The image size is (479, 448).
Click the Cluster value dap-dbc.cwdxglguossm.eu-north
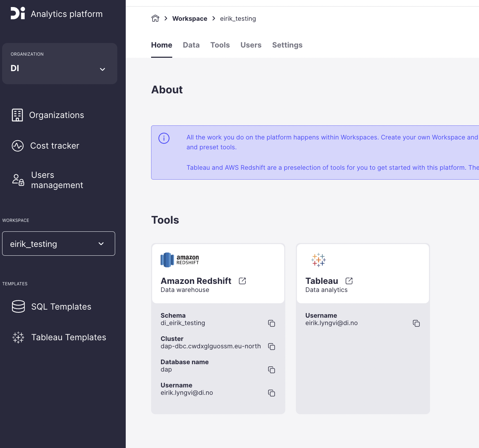click(211, 346)
